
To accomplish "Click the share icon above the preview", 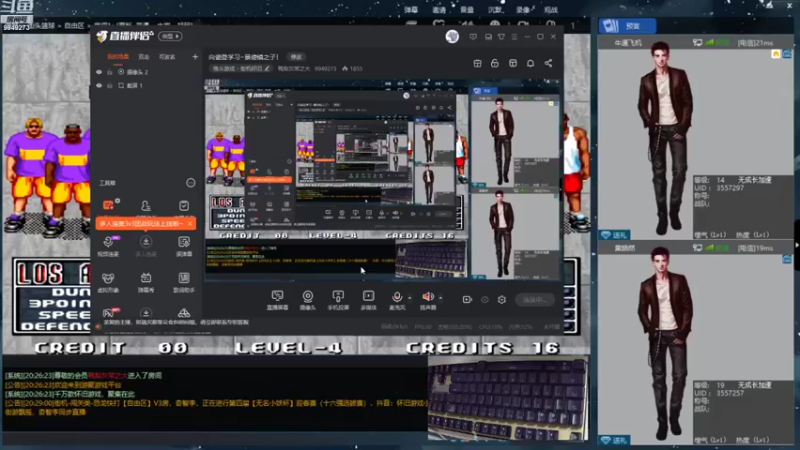I will point(548,63).
